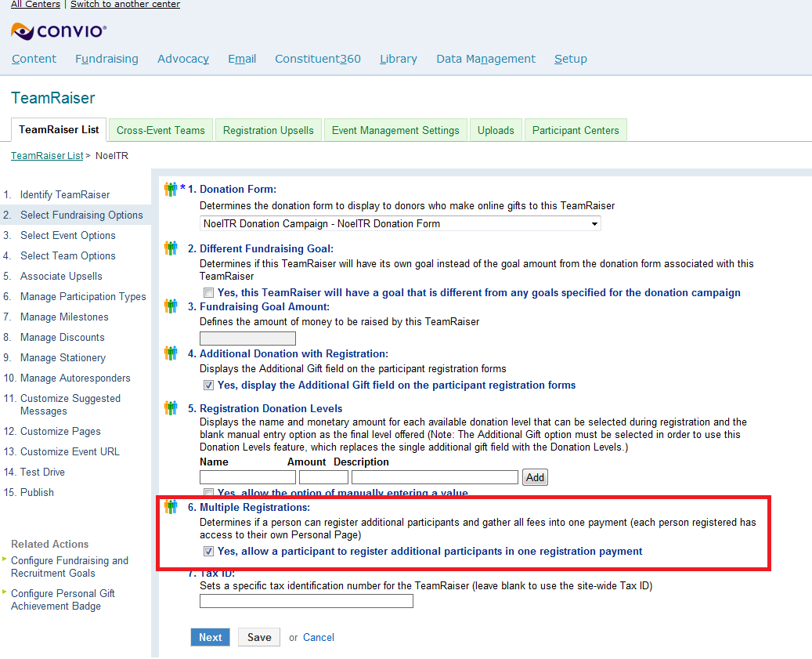The image size is (812, 659).
Task: Go to step Test Drive
Action: [42, 472]
